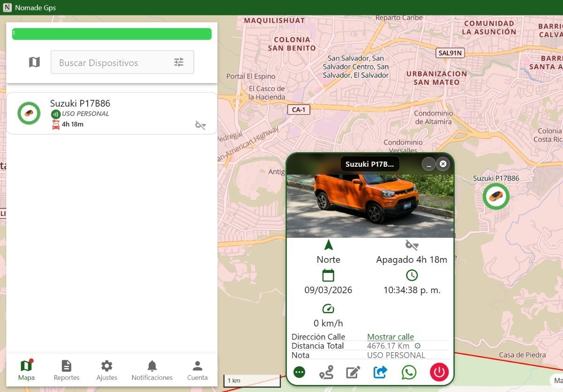Click the green signal status icon by USO PERSONAL
The width and height of the screenshot is (563, 392).
(x=55, y=114)
